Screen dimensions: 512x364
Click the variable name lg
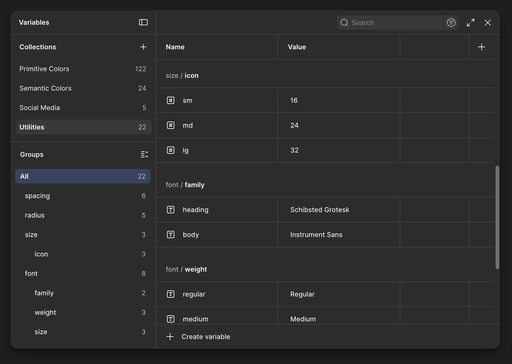(185, 150)
